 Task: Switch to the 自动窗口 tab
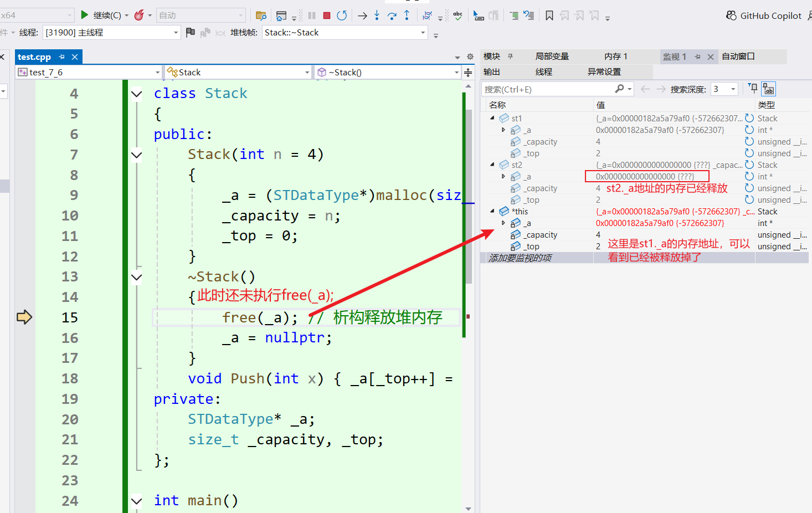(738, 57)
